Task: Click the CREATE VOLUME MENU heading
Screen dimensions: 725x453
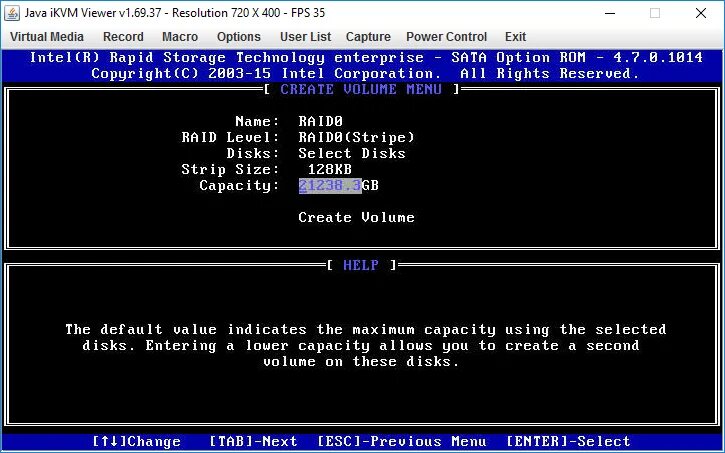Action: (361, 89)
